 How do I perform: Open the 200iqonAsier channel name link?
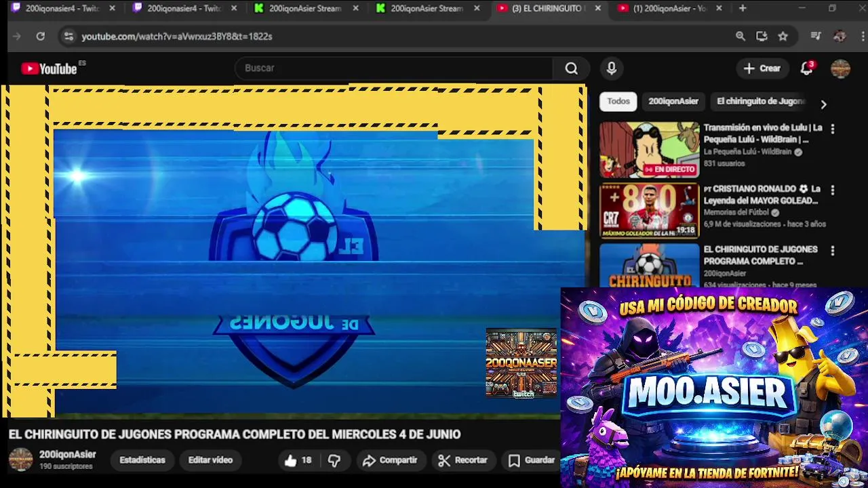68,455
